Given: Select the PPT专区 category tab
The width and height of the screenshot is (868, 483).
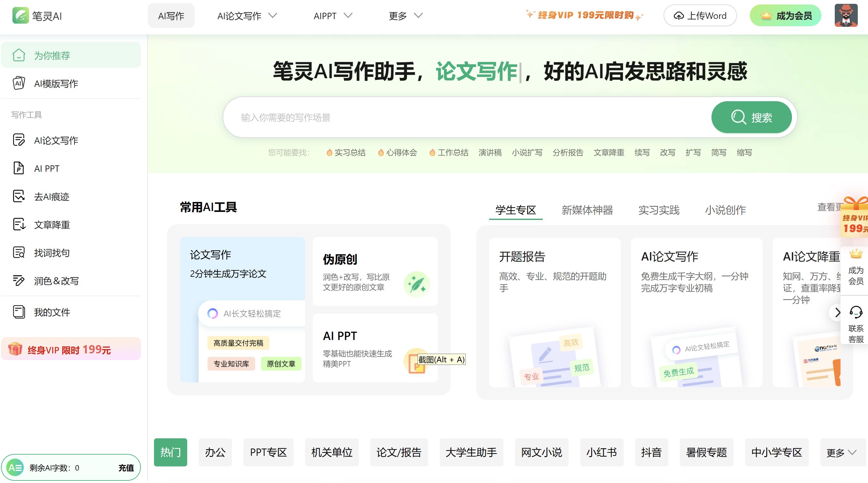Looking at the screenshot, I should 268,452.
